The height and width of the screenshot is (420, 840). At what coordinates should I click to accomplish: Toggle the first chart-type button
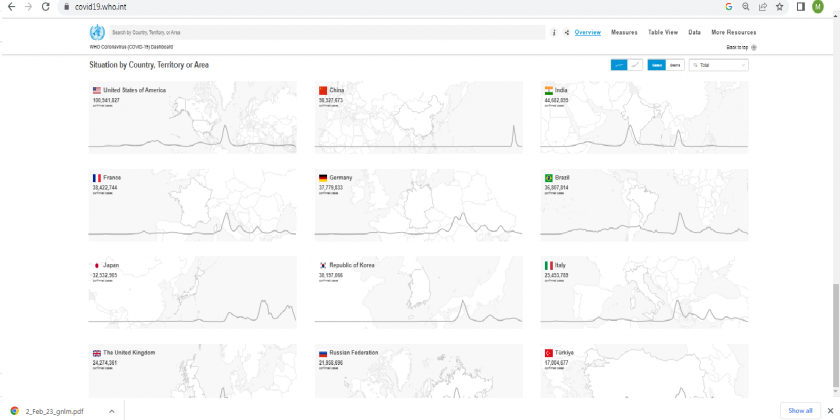coord(619,65)
